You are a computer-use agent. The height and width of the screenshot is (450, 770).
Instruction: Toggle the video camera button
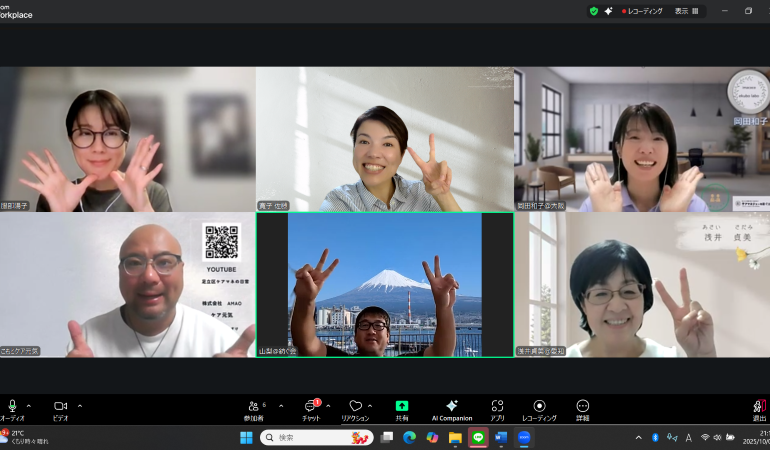(x=61, y=406)
